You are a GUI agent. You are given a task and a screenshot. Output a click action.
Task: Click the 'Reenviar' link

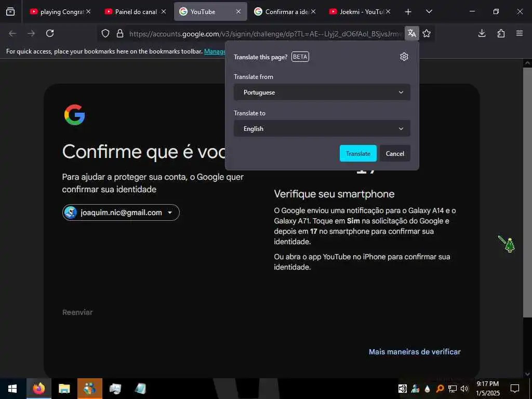click(77, 312)
